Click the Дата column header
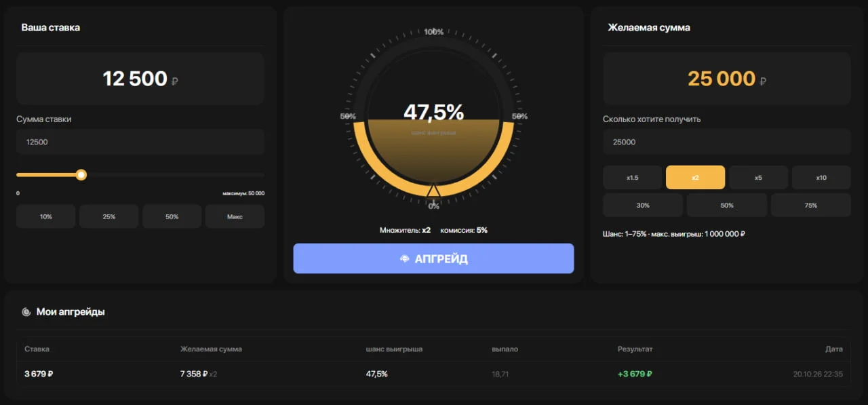Image resolution: width=868 pixels, height=405 pixels. 834,349
